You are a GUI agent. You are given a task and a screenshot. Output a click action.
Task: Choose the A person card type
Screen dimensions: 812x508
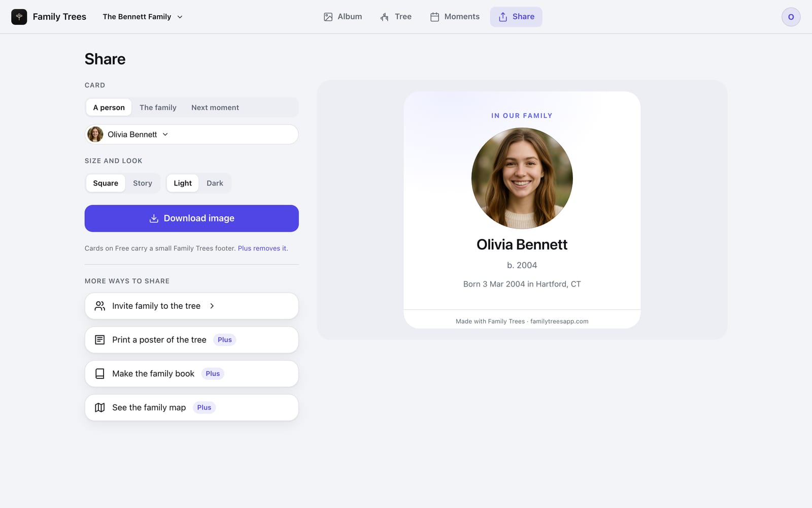point(109,107)
